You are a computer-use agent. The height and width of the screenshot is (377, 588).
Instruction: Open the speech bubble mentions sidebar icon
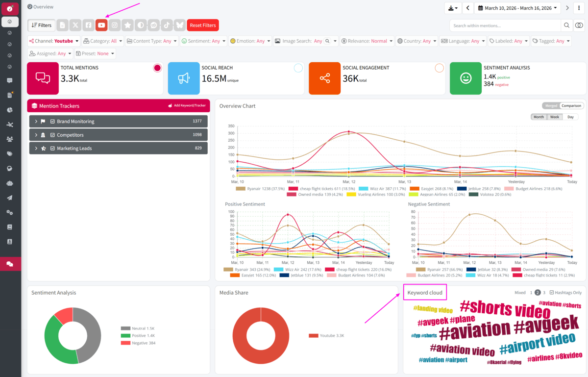pos(10,80)
